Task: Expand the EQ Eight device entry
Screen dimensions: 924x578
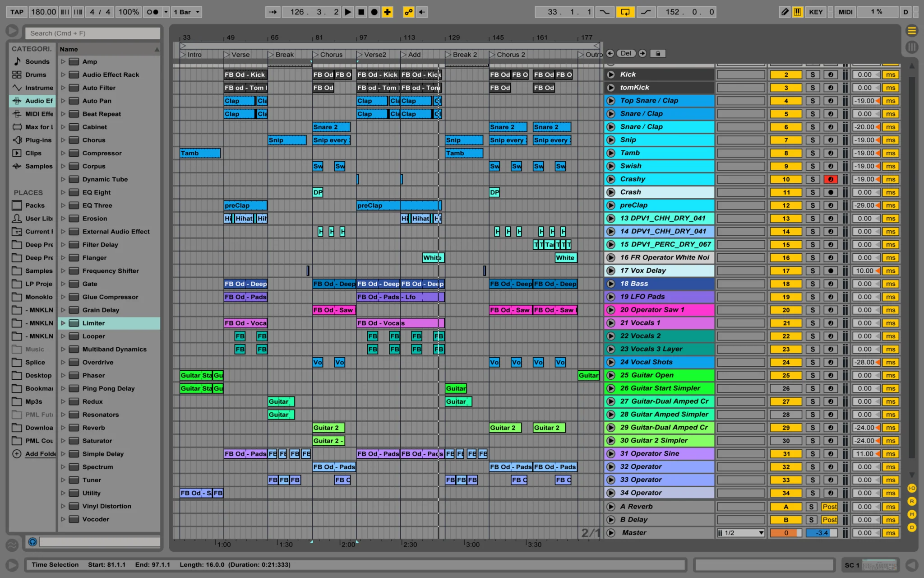Action: pyautogui.click(x=63, y=192)
